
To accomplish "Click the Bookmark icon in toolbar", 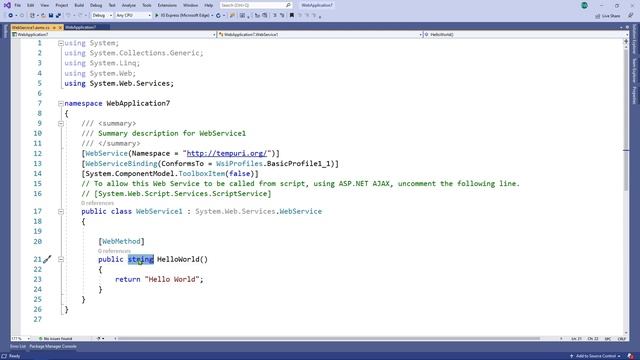I will click(291, 16).
